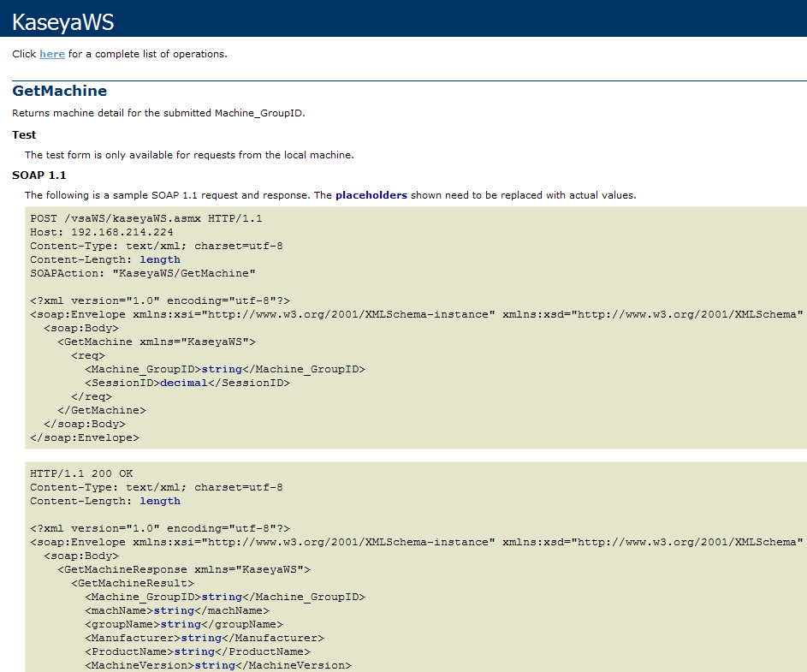Image resolution: width=807 pixels, height=672 pixels.
Task: Click the 'string' placeholder in machName element
Action: click(x=174, y=610)
